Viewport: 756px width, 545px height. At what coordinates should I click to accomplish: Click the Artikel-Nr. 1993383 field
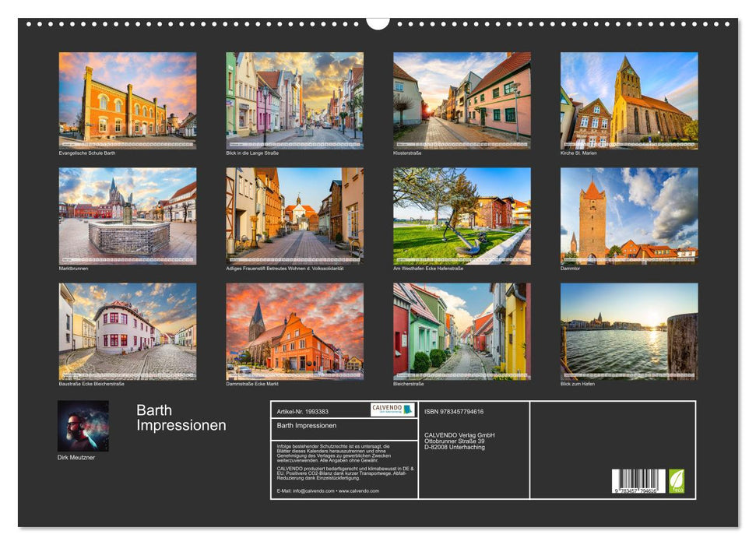(x=304, y=410)
